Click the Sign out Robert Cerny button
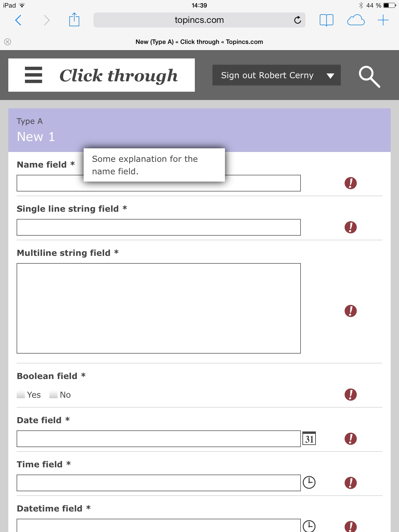Viewport: 399px width, 532px height. click(267, 75)
